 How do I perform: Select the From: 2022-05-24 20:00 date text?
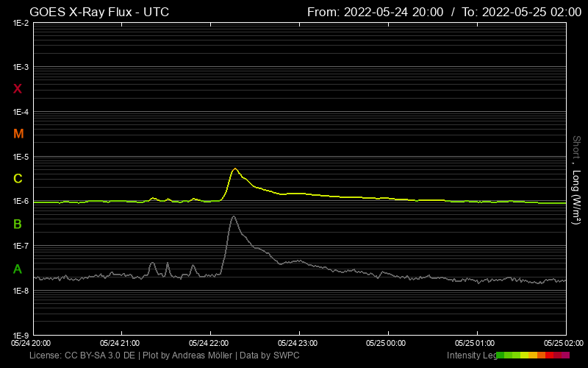coord(375,12)
